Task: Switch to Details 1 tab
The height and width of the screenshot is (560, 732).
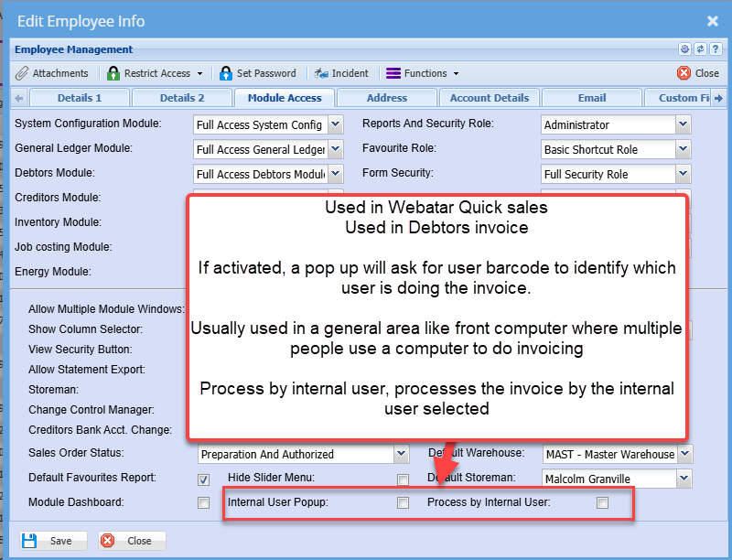Action: click(80, 98)
